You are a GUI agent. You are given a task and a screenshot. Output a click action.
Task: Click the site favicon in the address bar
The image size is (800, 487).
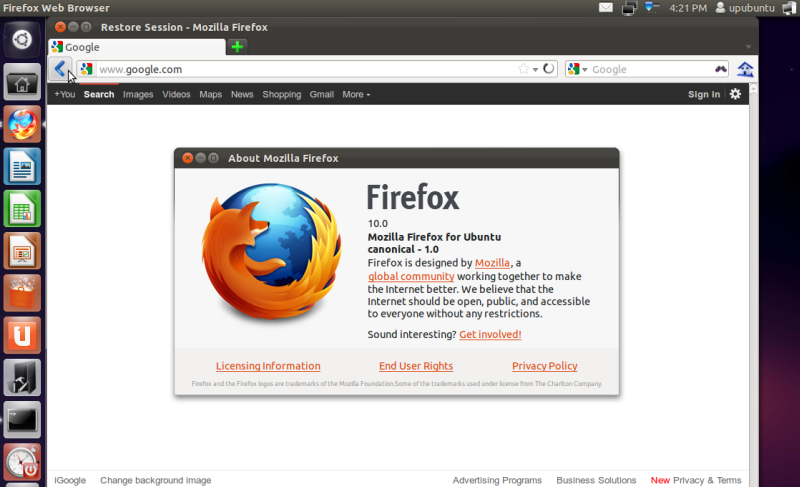[x=87, y=69]
